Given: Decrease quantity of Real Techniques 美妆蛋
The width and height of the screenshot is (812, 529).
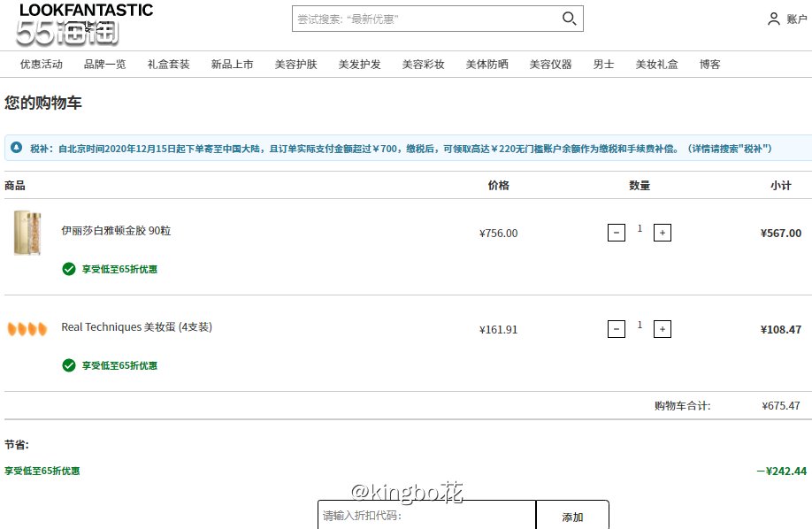Looking at the screenshot, I should [x=617, y=328].
